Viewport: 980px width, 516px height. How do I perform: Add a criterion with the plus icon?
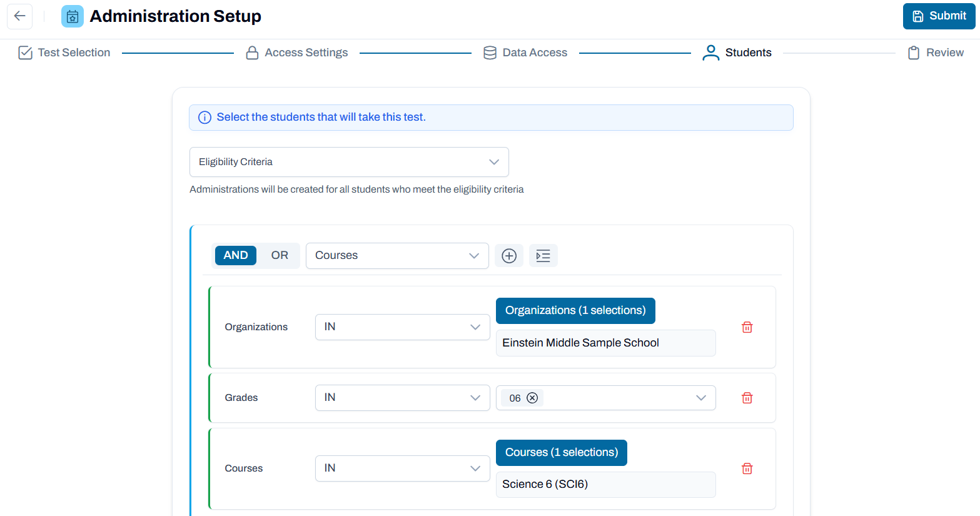(509, 256)
